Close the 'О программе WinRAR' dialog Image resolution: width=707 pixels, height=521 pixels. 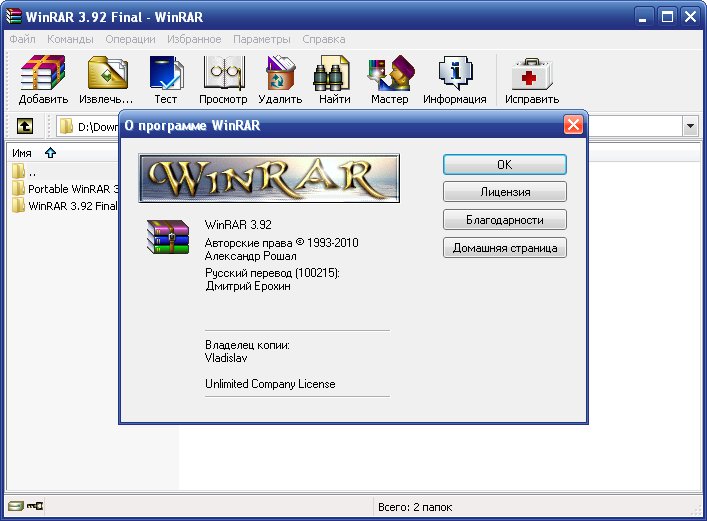tap(573, 124)
